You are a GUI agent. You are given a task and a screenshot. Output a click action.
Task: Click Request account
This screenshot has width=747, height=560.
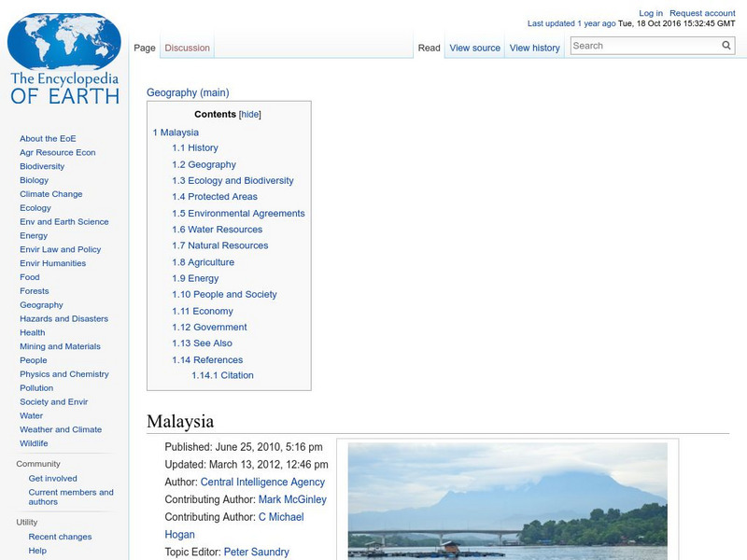click(702, 12)
